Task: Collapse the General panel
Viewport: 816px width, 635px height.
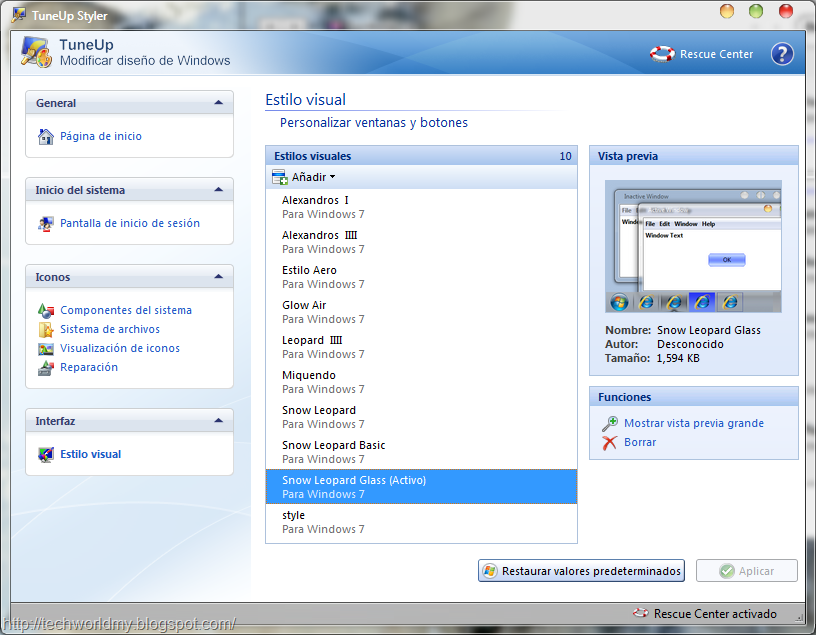Action: tap(219, 103)
